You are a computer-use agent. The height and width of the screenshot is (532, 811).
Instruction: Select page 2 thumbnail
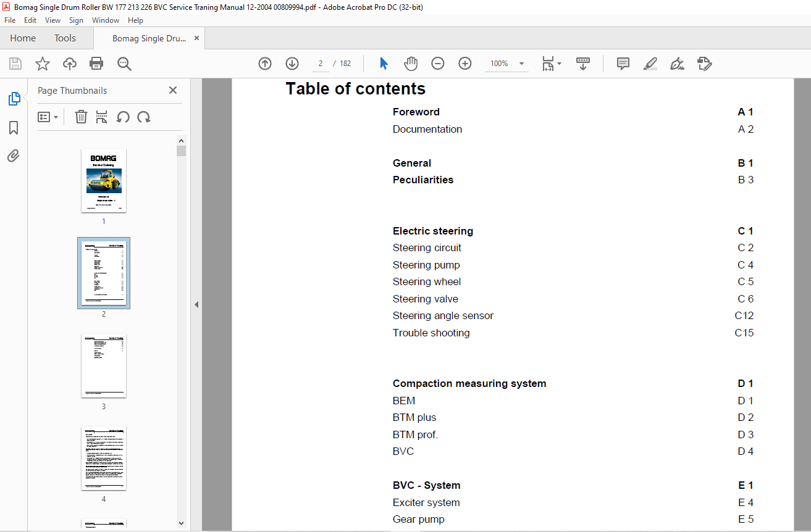coord(104,273)
